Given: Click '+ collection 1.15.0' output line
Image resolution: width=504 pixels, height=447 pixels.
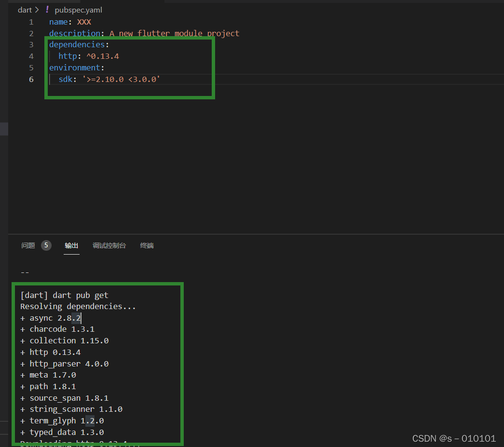Looking at the screenshot, I should (64, 341).
